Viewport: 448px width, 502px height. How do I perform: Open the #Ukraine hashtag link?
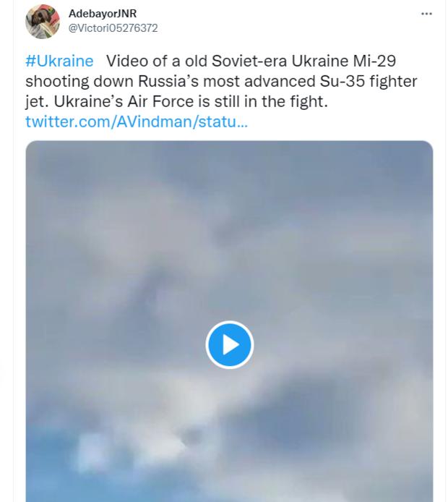pos(59,61)
